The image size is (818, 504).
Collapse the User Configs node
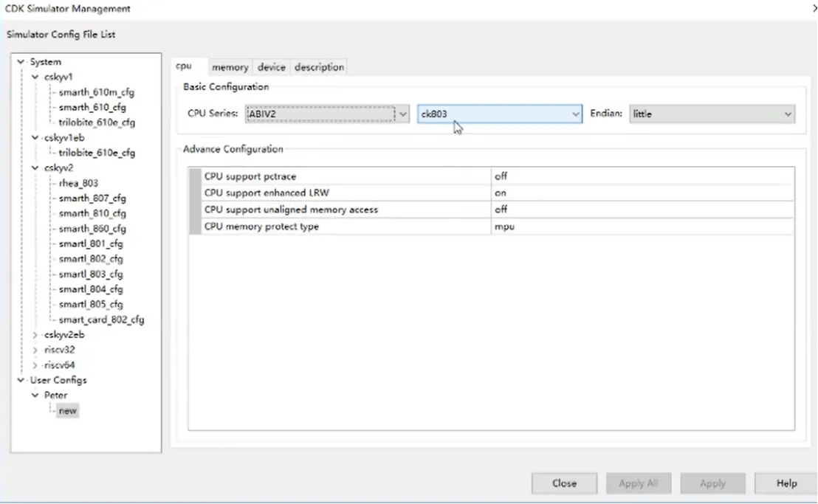coord(21,381)
